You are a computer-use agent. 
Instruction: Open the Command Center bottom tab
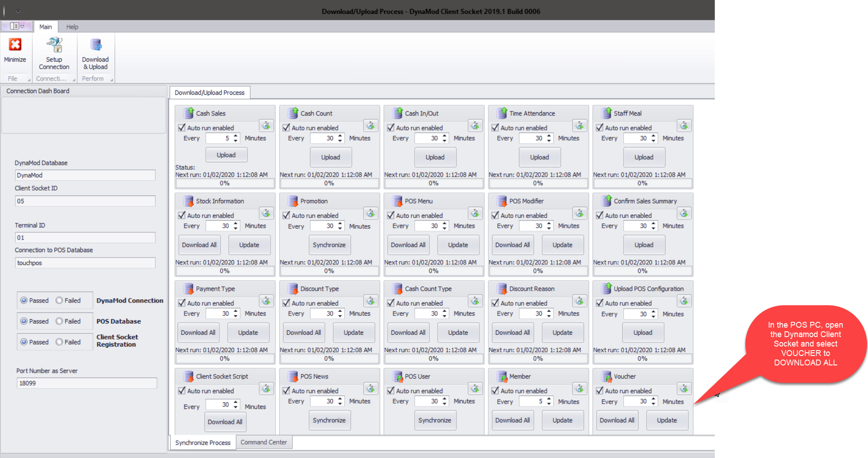pos(264,442)
